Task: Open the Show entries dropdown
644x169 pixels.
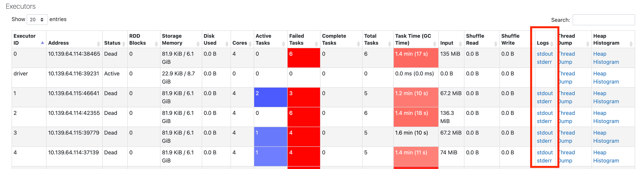Action: 37,19
